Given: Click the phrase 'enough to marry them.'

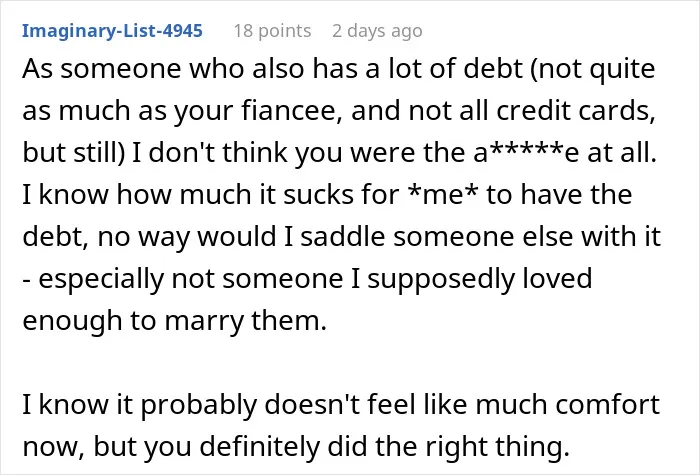Looking at the screenshot, I should (x=175, y=321).
